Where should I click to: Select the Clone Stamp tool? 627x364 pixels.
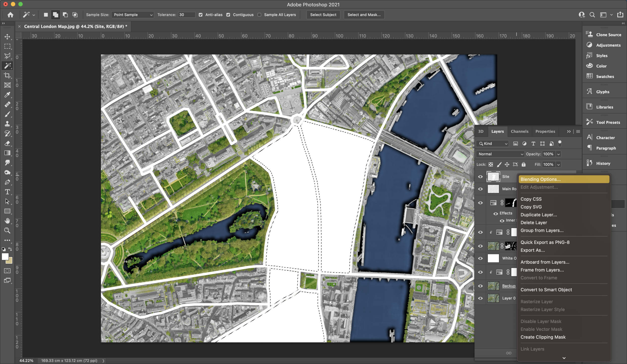[x=7, y=124]
